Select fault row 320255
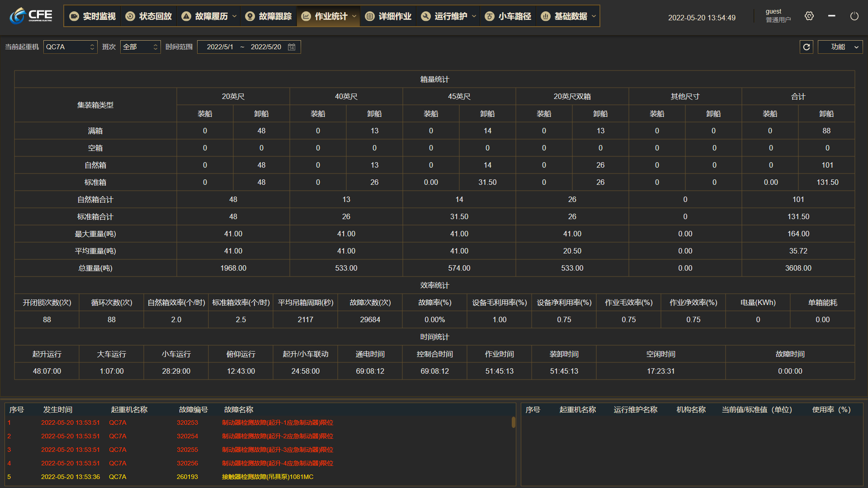The height and width of the screenshot is (488, 868). pos(258,450)
